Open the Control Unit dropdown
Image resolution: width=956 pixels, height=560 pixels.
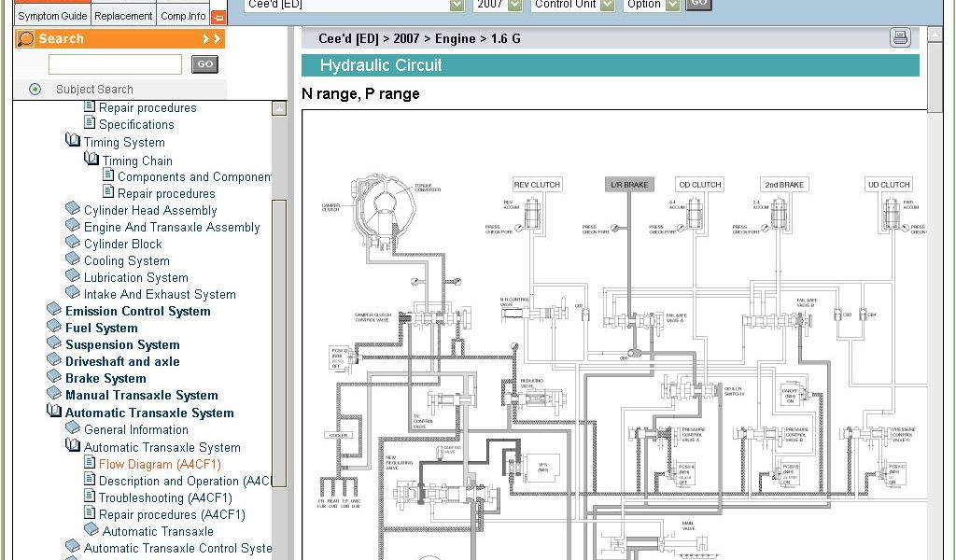tap(608, 5)
